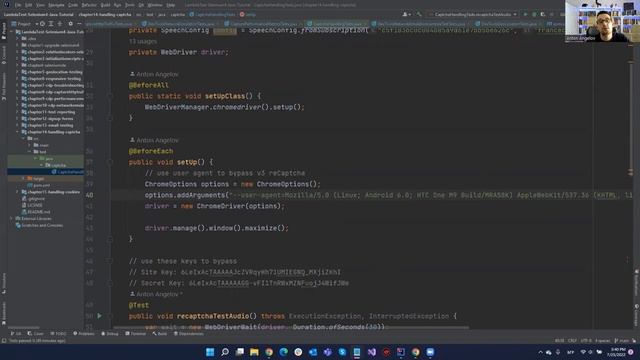640x360 pixels.
Task: Open the Help menu
Action: click(x=171, y=5)
